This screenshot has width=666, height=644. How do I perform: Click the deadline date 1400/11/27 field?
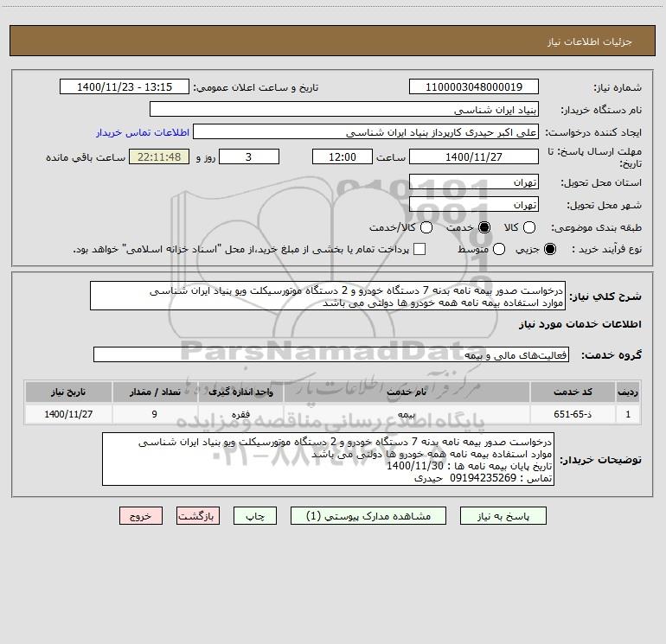(x=474, y=156)
